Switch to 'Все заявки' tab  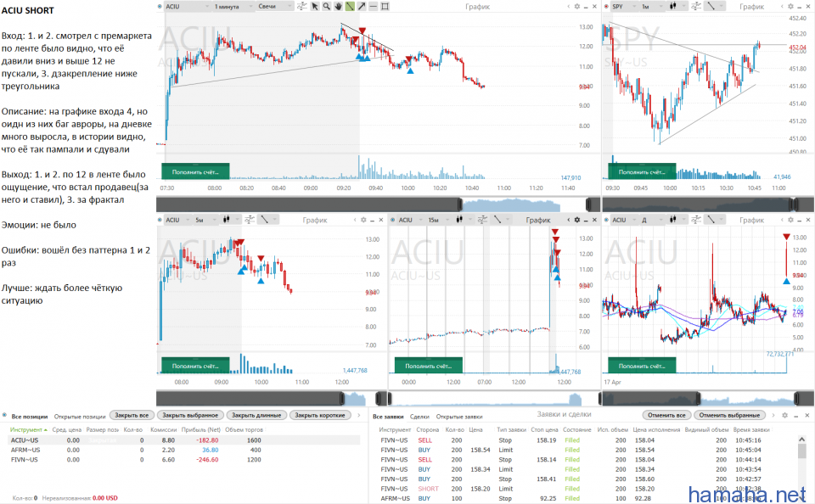(x=388, y=417)
